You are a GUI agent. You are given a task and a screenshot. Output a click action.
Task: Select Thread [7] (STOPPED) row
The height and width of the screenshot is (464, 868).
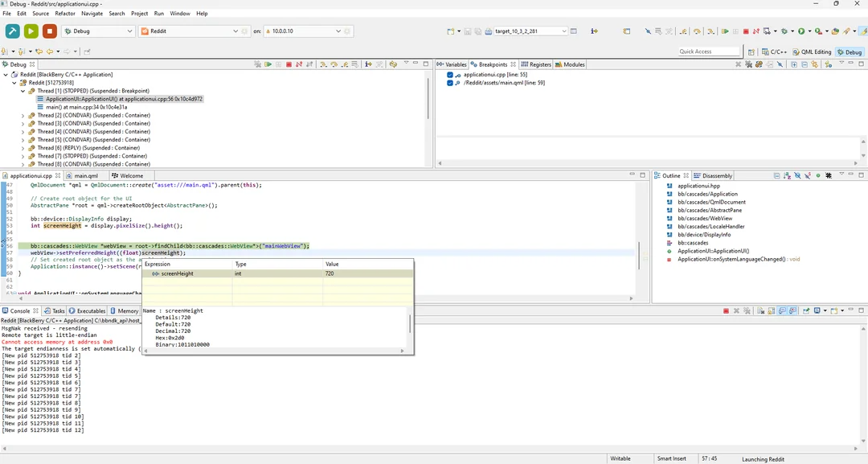(x=93, y=156)
